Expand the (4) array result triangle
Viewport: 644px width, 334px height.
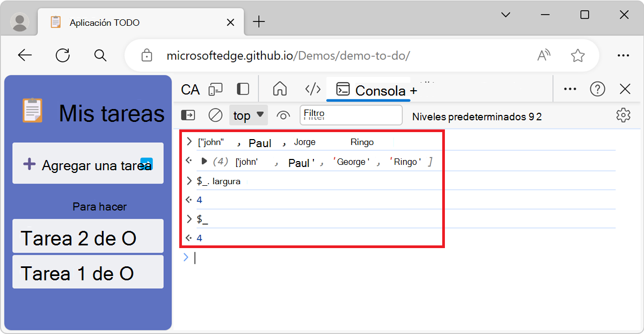click(204, 161)
